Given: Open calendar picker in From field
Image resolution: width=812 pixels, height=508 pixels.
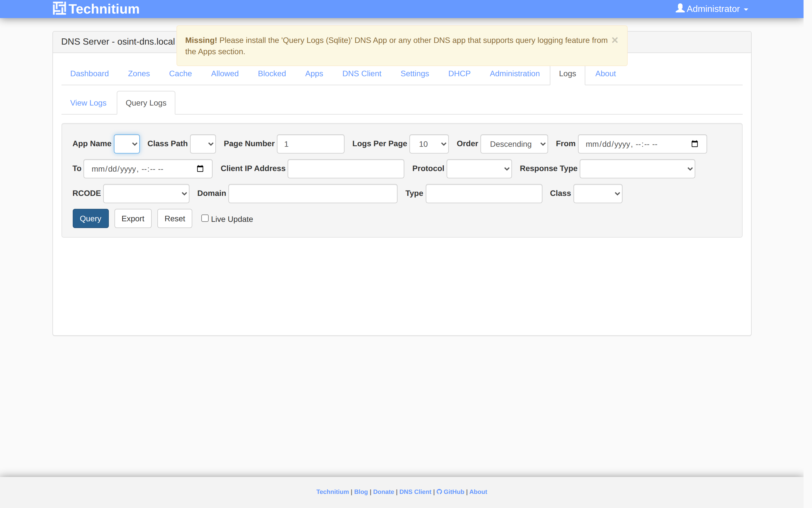Looking at the screenshot, I should click(694, 144).
